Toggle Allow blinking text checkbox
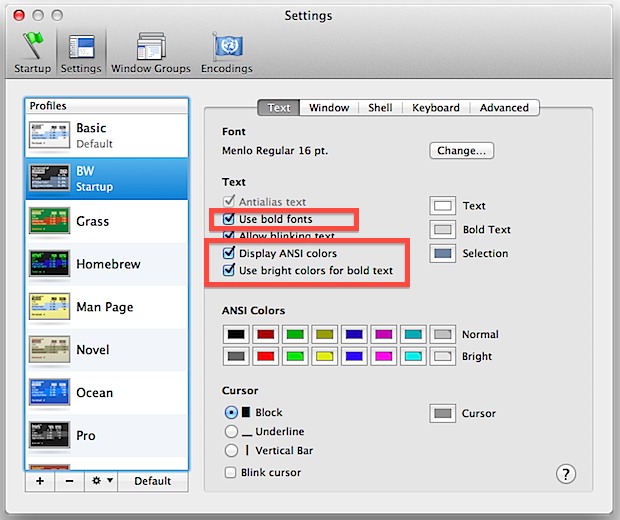 click(x=229, y=236)
